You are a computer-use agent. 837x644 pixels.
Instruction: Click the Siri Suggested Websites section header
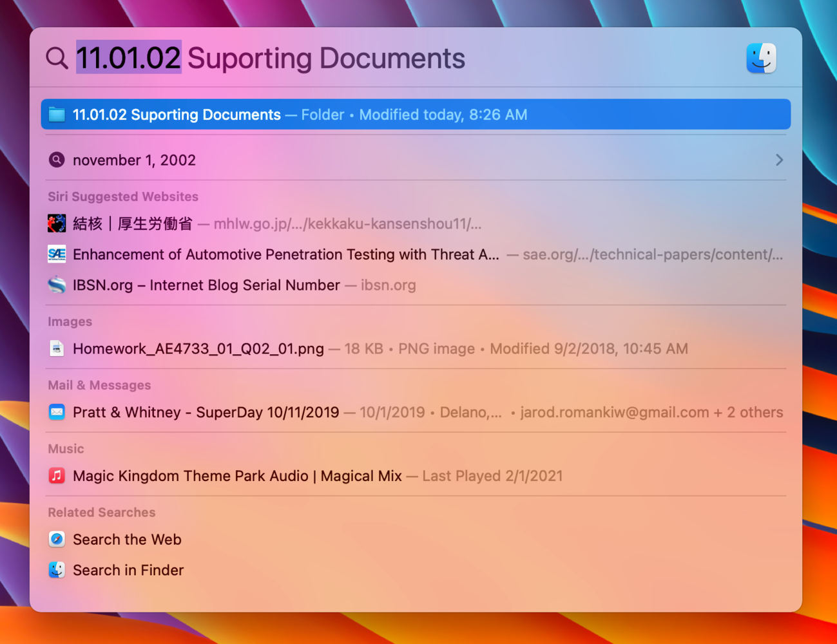[123, 196]
